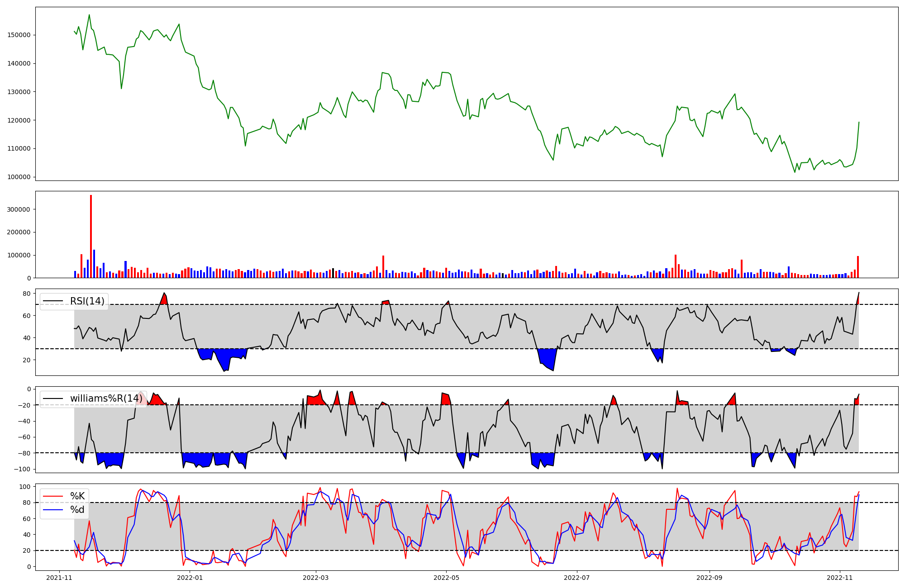Viewport: 905px width, 588px height.
Task: Click the RSI(14) legend label
Action: pyautogui.click(x=87, y=301)
